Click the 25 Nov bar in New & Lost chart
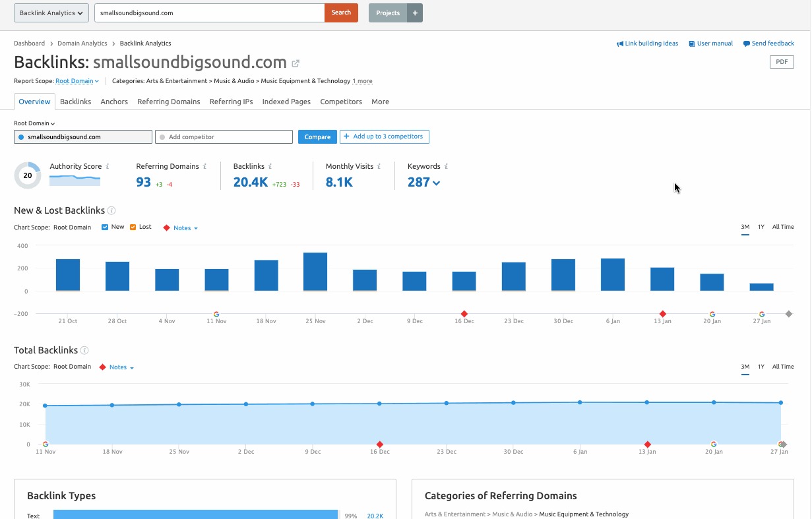 pos(315,272)
